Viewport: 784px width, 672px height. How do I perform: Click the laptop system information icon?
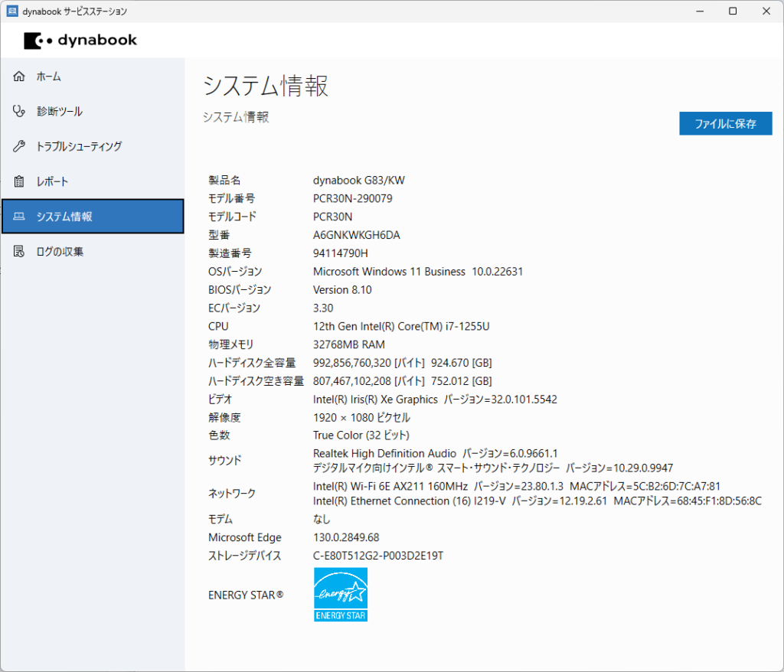coord(19,216)
